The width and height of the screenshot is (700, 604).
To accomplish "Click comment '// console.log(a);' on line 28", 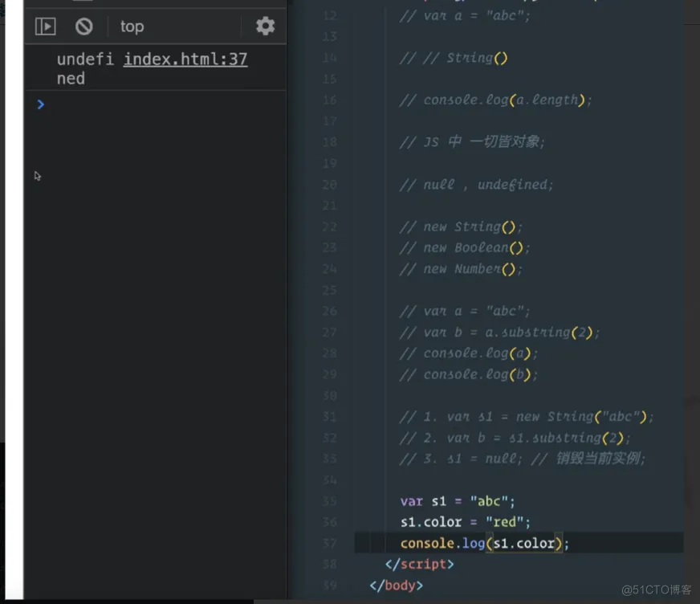I will tap(469, 353).
